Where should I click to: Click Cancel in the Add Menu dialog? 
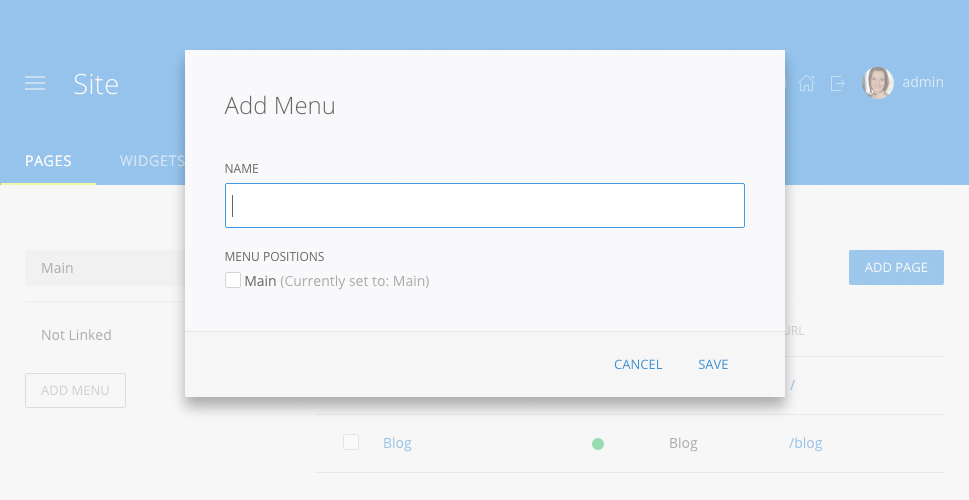[x=638, y=364]
